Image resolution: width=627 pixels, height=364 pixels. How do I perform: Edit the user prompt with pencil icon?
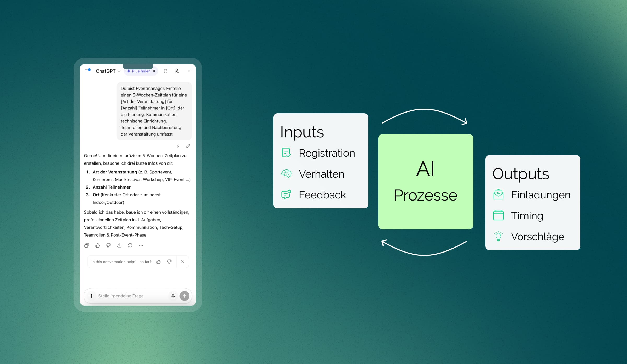(x=188, y=146)
